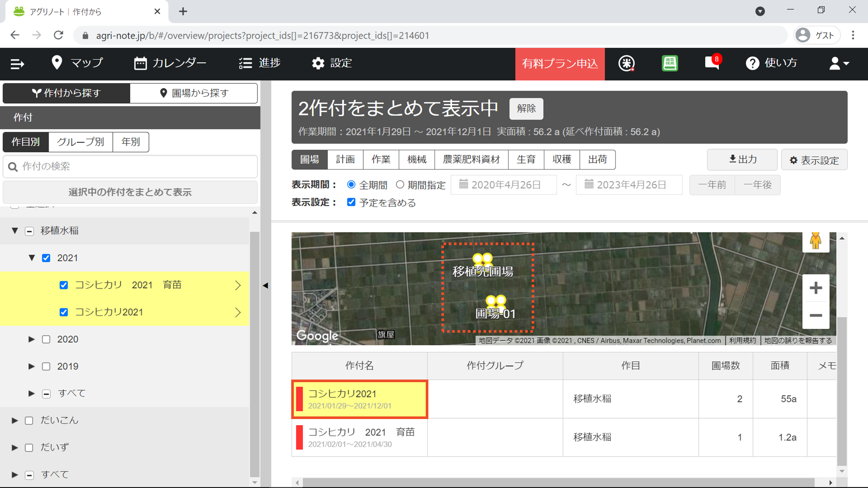Switch to the 作業 tab
The height and width of the screenshot is (488, 868).
(x=381, y=160)
